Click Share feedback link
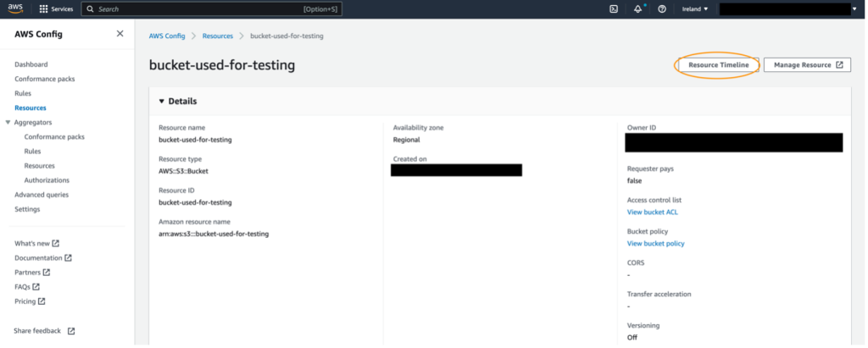 (x=44, y=331)
